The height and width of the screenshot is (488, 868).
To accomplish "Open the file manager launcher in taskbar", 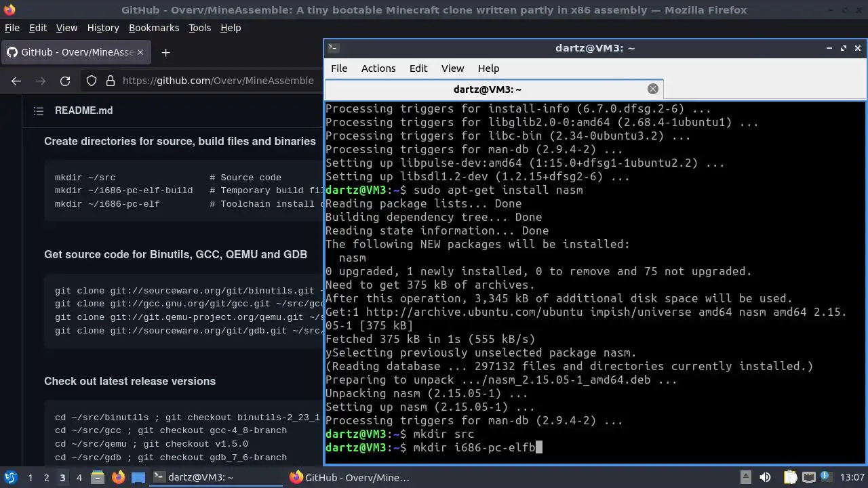I will point(98,477).
